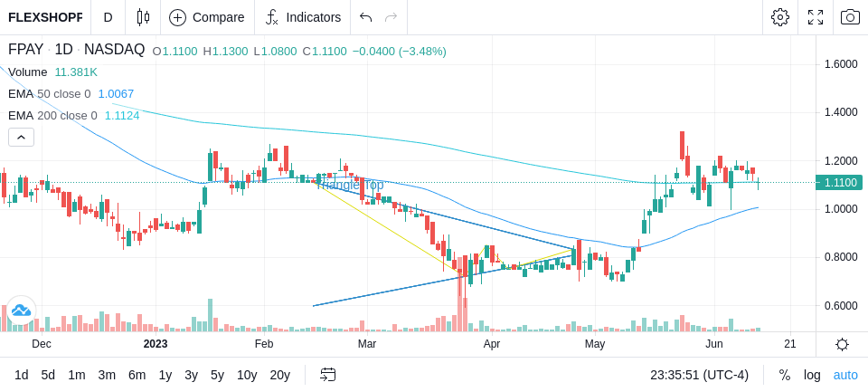
Task: Redo the chart action
Action: click(x=391, y=17)
